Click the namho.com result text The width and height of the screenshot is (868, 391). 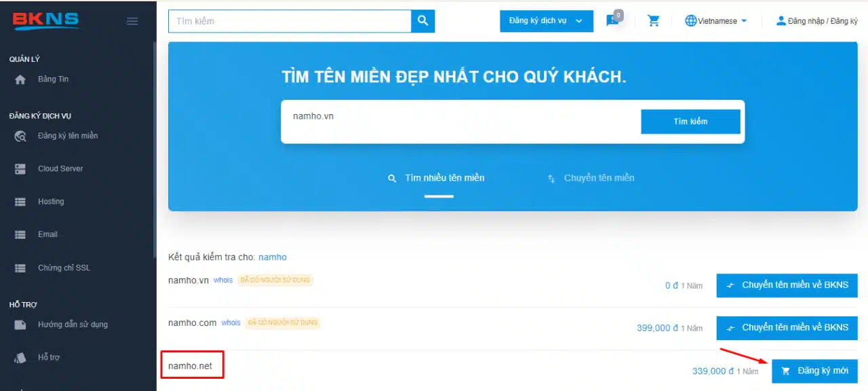(193, 323)
